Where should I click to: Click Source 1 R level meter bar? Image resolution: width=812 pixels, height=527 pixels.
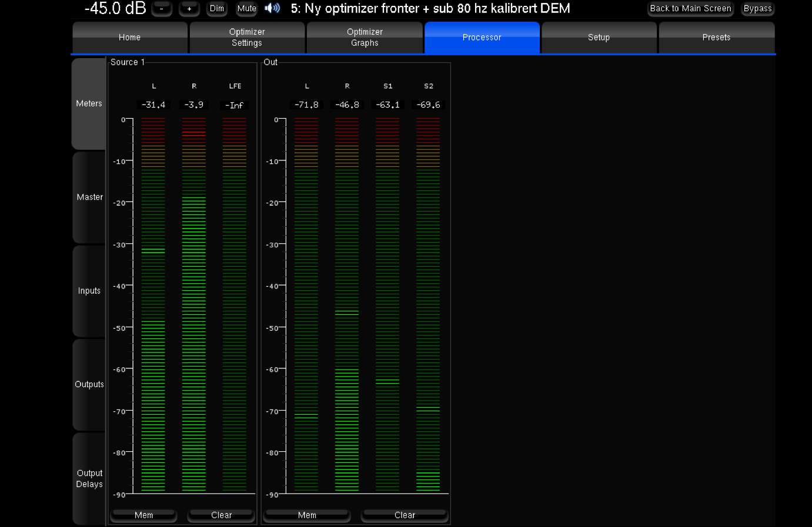click(x=194, y=305)
